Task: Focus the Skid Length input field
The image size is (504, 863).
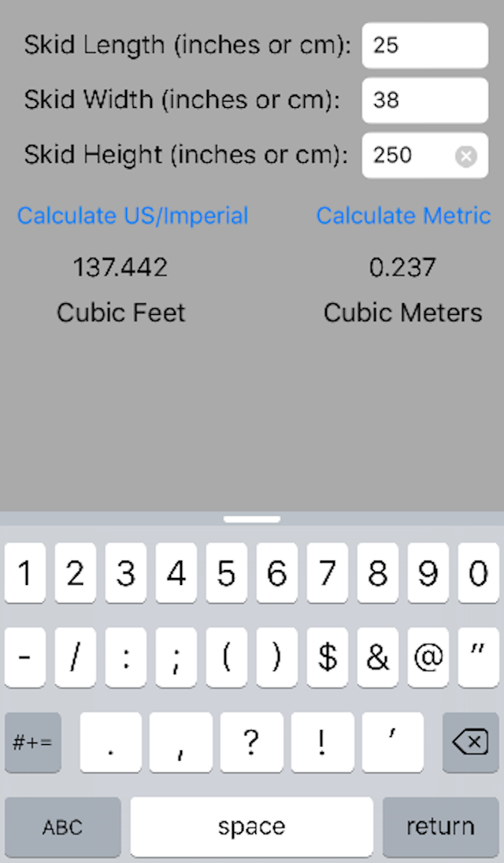Action: coord(424,46)
